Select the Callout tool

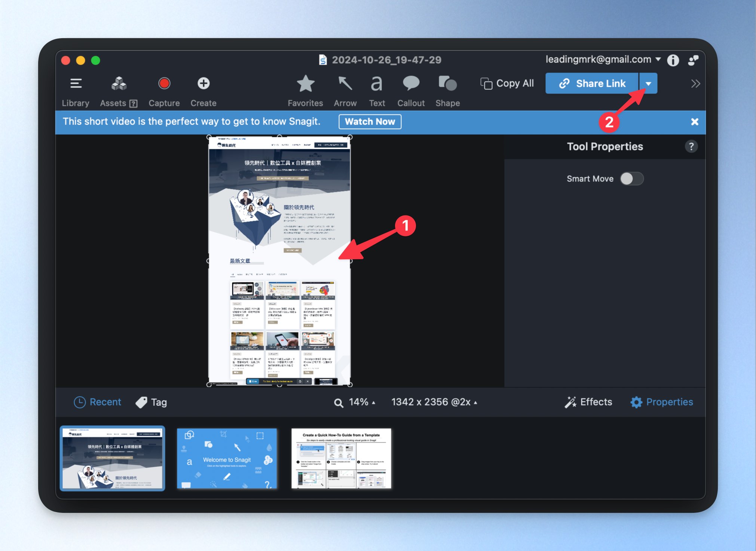click(x=411, y=92)
